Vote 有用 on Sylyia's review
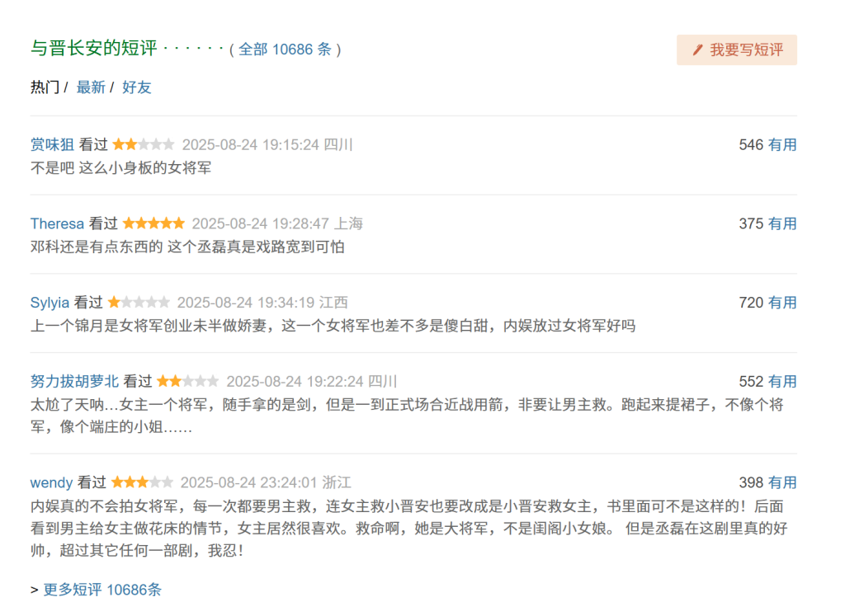 pos(782,303)
